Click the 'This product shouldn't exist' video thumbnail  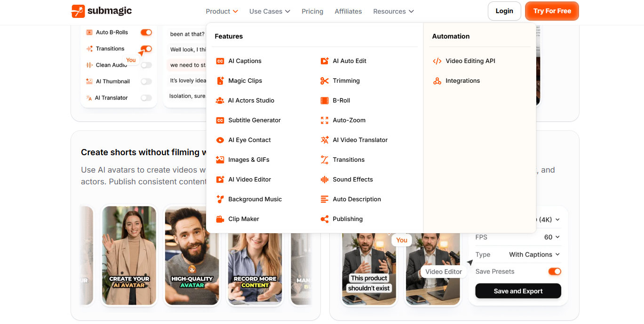(369, 269)
